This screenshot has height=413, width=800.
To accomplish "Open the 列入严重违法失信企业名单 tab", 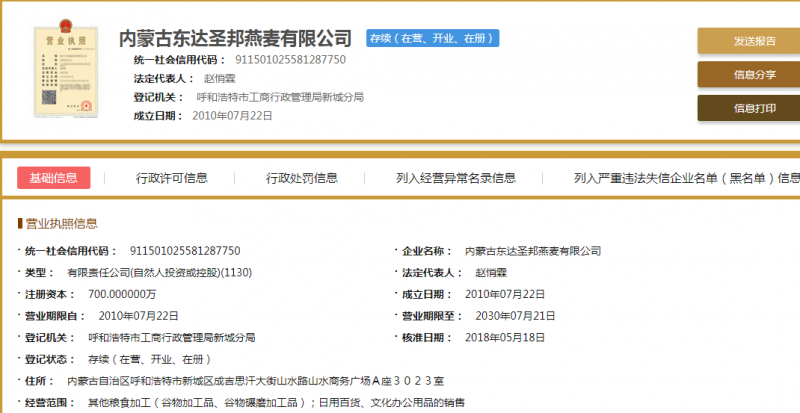I will pyautogui.click(x=687, y=178).
